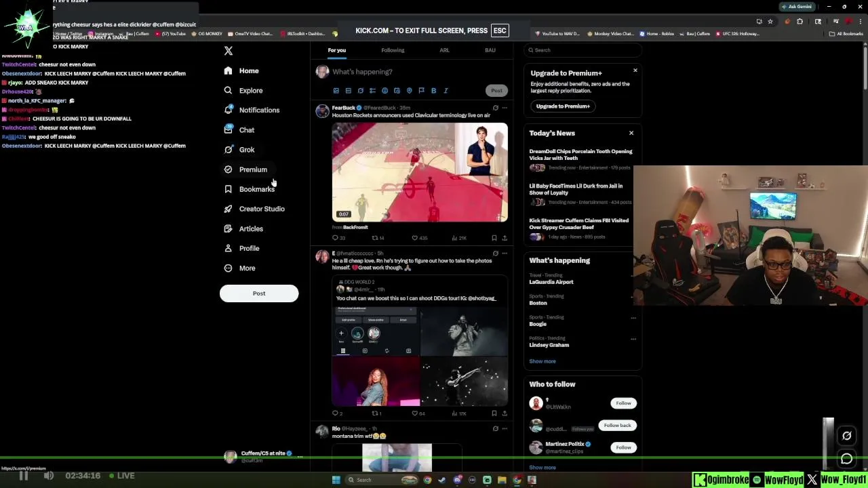Open more options for Boogie trend
The height and width of the screenshot is (488, 868).
(x=633, y=317)
